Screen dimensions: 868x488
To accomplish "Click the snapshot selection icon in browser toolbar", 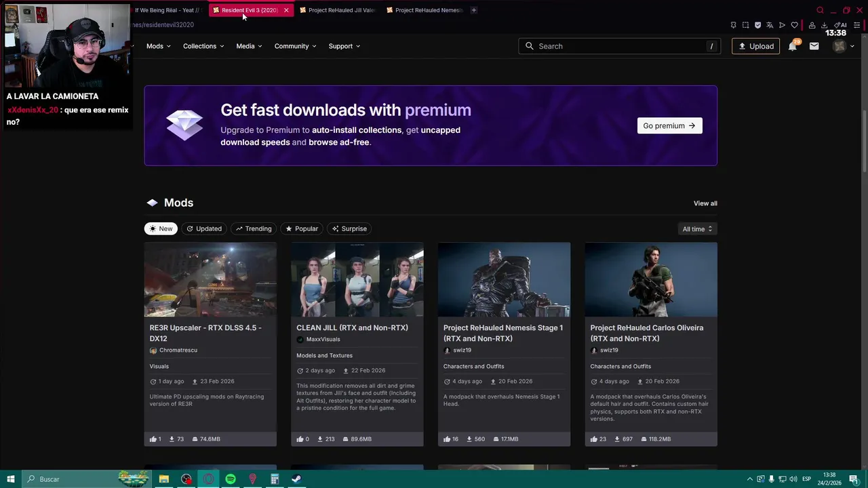I will click(745, 25).
